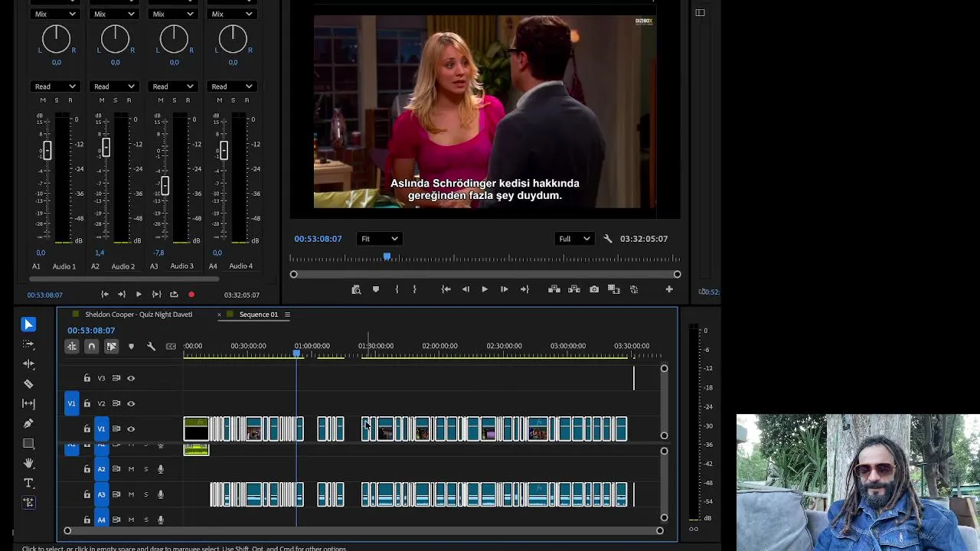Open the Fit zoom level dropdown
The height and width of the screenshot is (551, 980).
379,239
